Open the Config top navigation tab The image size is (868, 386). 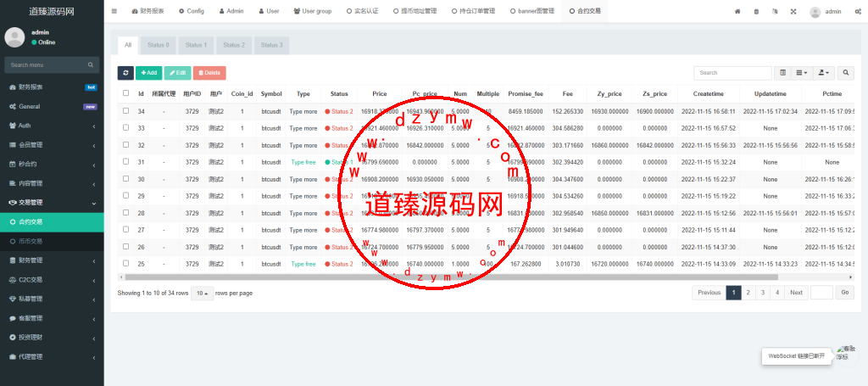[192, 11]
